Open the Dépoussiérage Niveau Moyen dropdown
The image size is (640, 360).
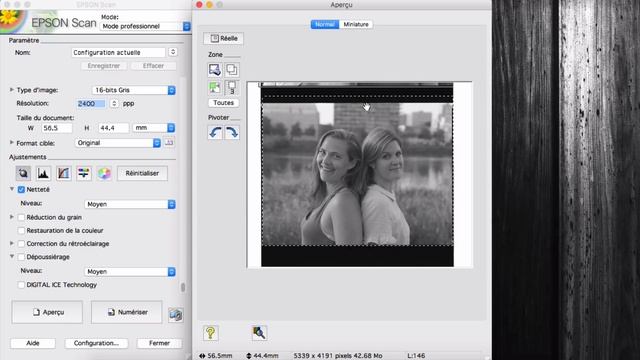click(130, 272)
